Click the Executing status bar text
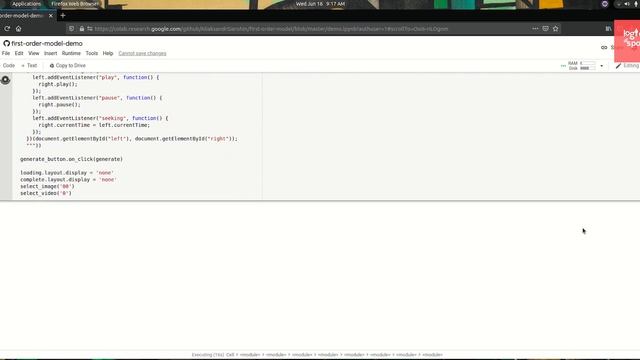The width and height of the screenshot is (640, 360). [x=317, y=355]
